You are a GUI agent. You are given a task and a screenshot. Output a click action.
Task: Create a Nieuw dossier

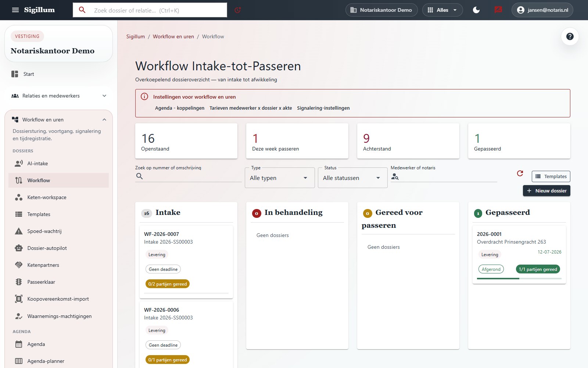tap(546, 191)
